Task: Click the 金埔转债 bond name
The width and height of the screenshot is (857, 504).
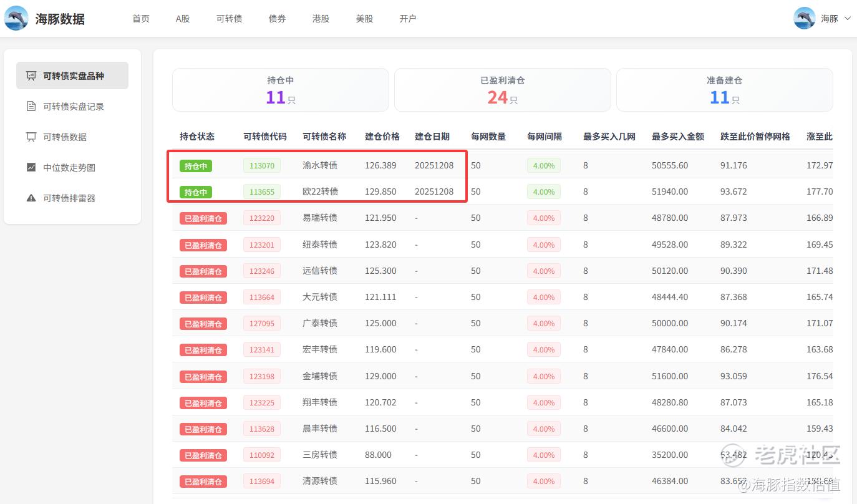Action: tap(320, 376)
